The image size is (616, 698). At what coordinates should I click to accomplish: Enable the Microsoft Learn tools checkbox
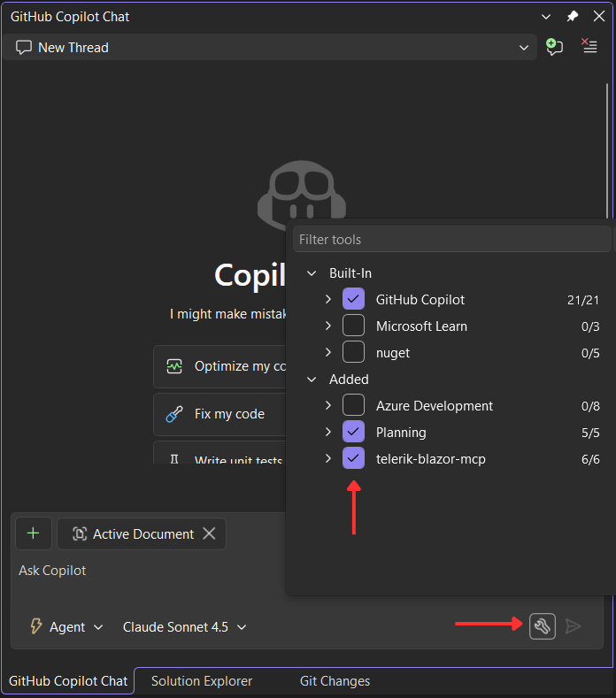[x=354, y=326]
